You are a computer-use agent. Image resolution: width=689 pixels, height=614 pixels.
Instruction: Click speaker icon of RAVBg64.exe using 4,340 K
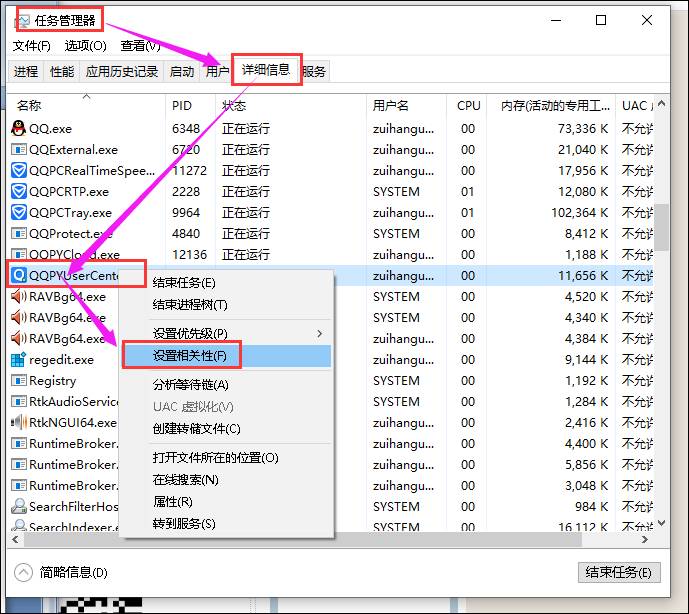18,317
